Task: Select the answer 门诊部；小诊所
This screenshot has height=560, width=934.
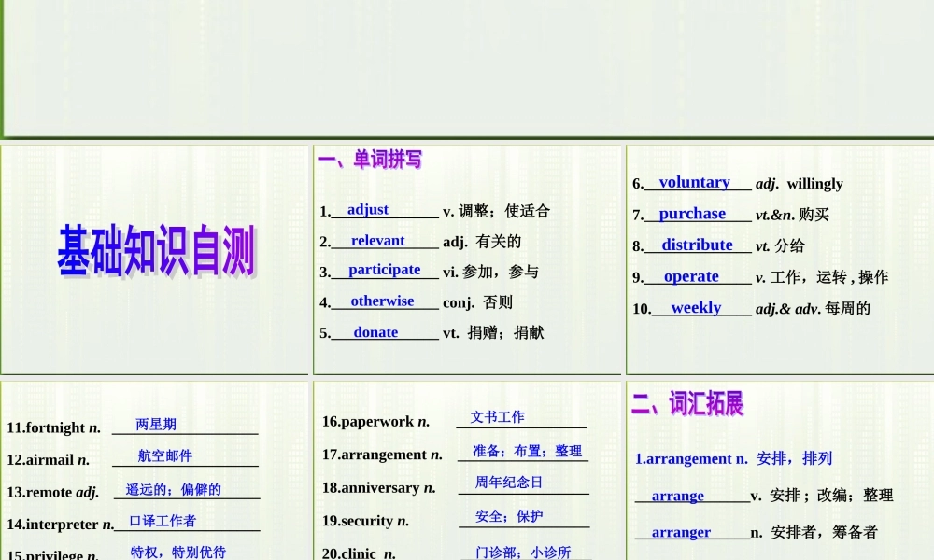Action: tap(523, 553)
